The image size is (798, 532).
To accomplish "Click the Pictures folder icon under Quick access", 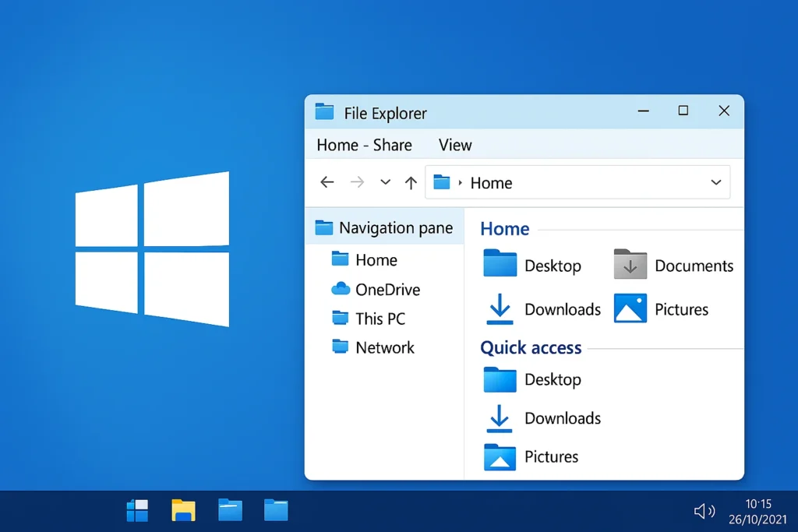I will click(x=500, y=456).
